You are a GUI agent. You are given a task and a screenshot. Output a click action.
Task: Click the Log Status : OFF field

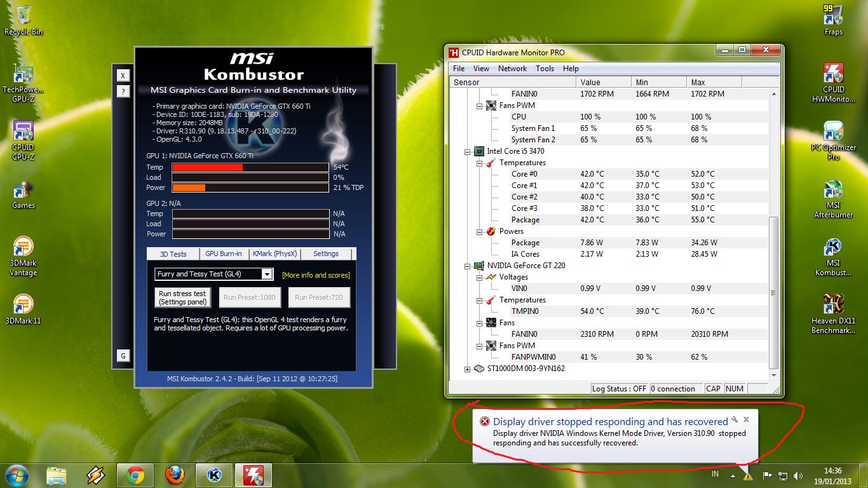click(620, 388)
